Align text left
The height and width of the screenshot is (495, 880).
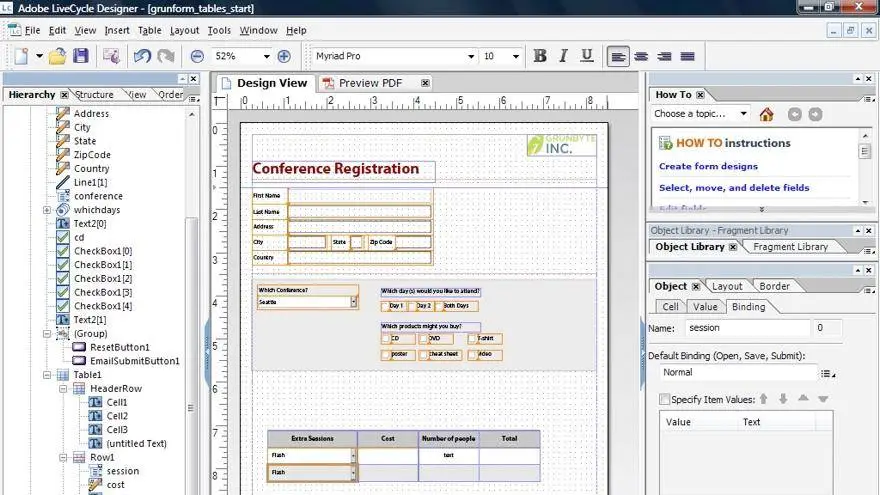pyautogui.click(x=618, y=56)
